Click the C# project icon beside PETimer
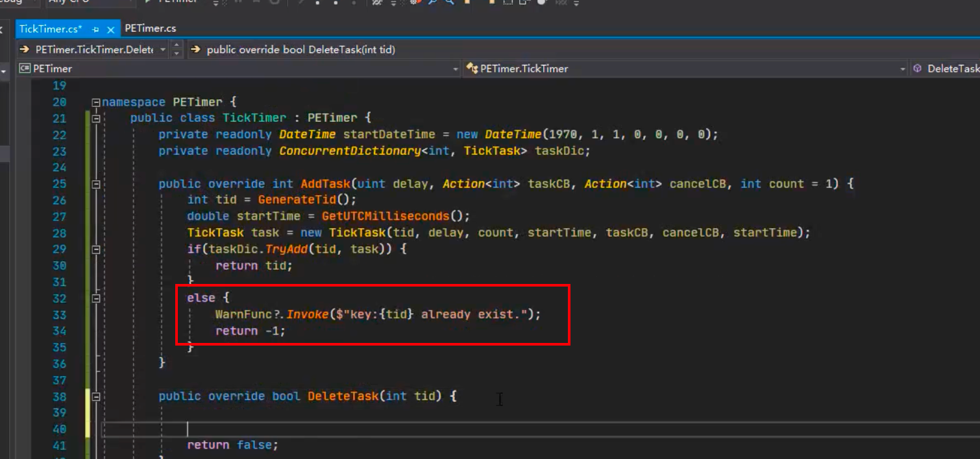The width and height of the screenshot is (980, 459). point(25,68)
